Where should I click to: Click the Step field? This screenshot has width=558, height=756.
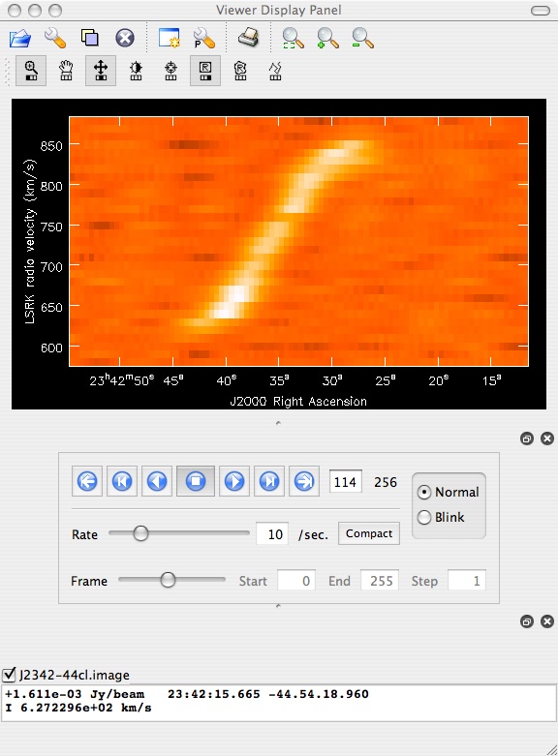[467, 581]
